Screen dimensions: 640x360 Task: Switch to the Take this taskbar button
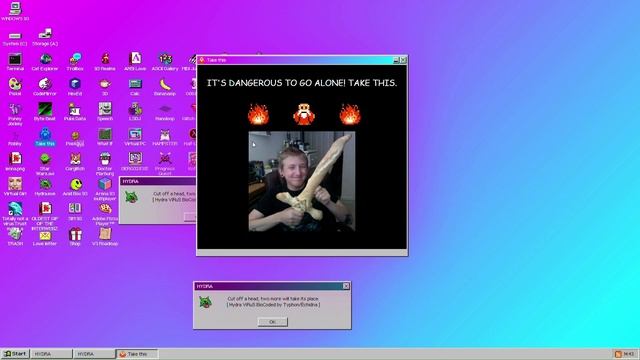pyautogui.click(x=137, y=354)
